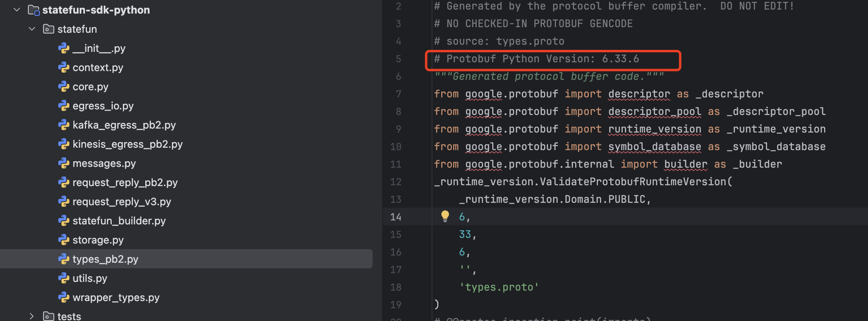Select the tests folder in tree
The width and height of the screenshot is (868, 321).
(x=69, y=316)
